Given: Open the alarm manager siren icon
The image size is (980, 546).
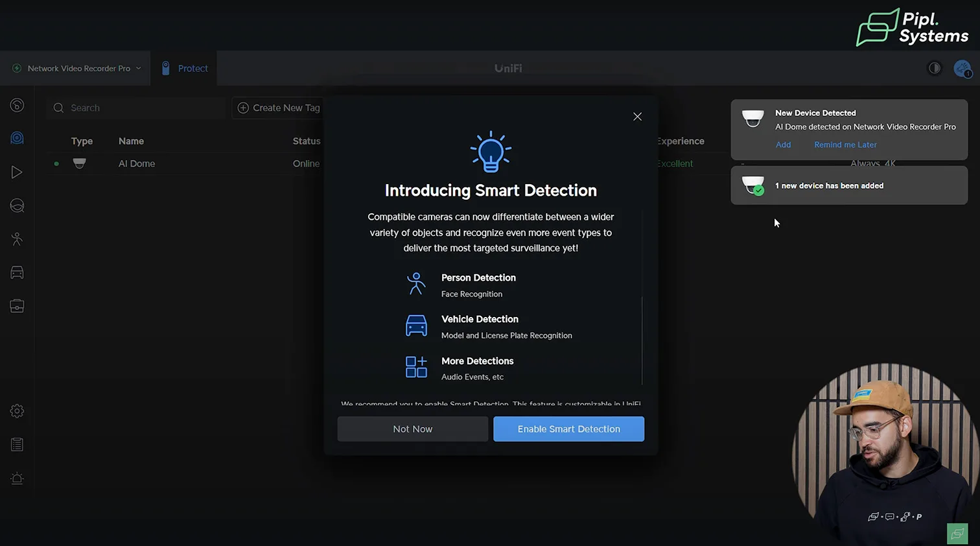Looking at the screenshot, I should (17, 479).
